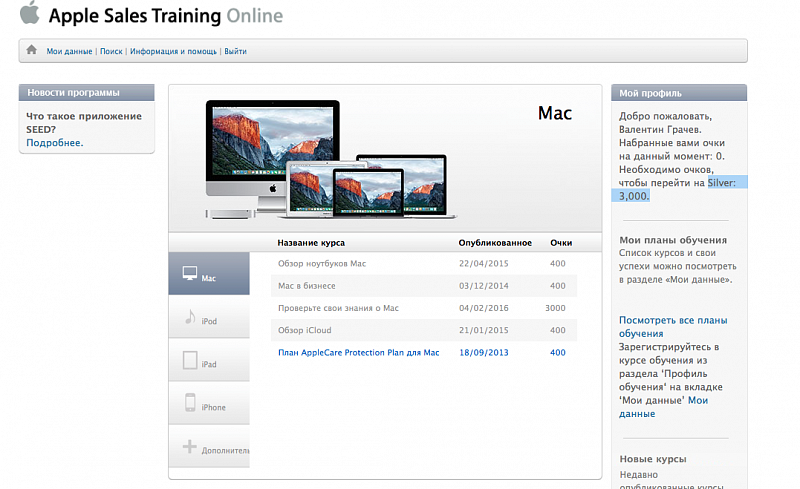
Task: Click 400 points for AppleCare plan row
Action: coord(558,352)
